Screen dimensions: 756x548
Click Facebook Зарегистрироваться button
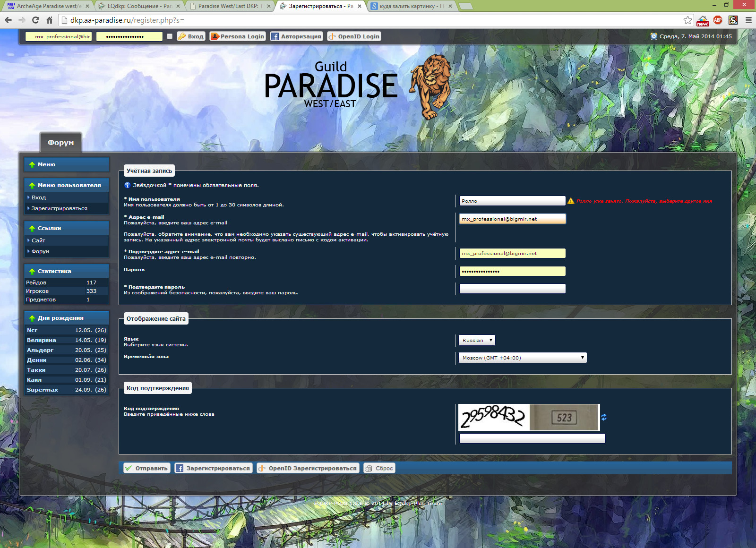coord(213,468)
